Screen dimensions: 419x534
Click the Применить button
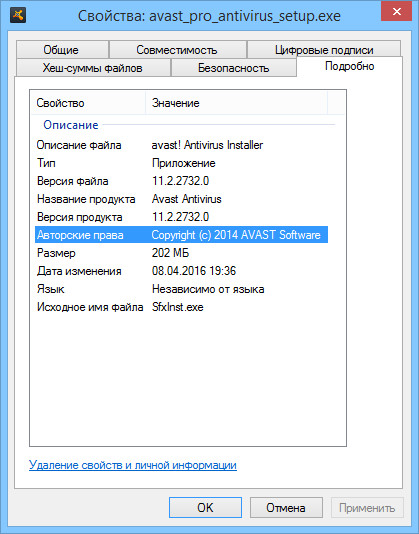coord(367,508)
